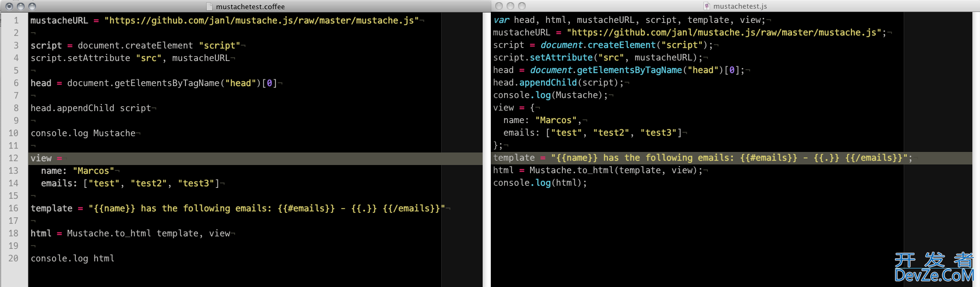The width and height of the screenshot is (980, 287).
Task: Zoom the mustachetest.coffee window
Action: (x=32, y=7)
